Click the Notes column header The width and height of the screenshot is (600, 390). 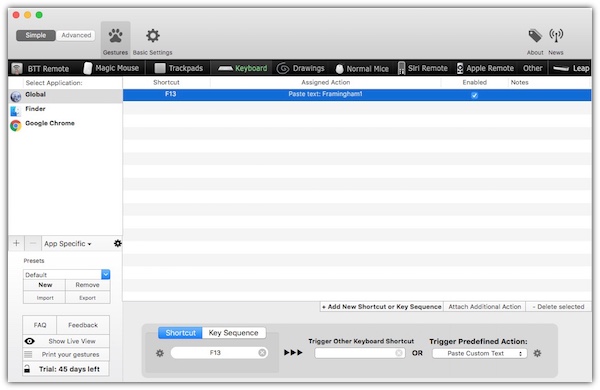[519, 82]
